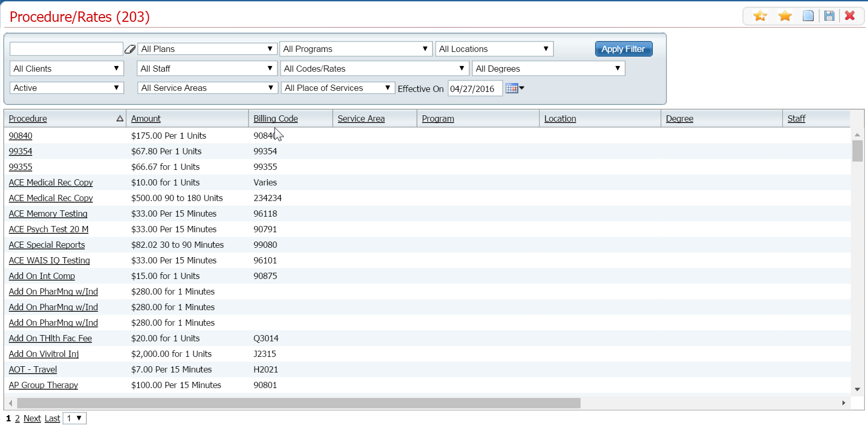Open the calendar date picker icon
Image resolution: width=868 pixels, height=426 pixels.
tap(514, 88)
